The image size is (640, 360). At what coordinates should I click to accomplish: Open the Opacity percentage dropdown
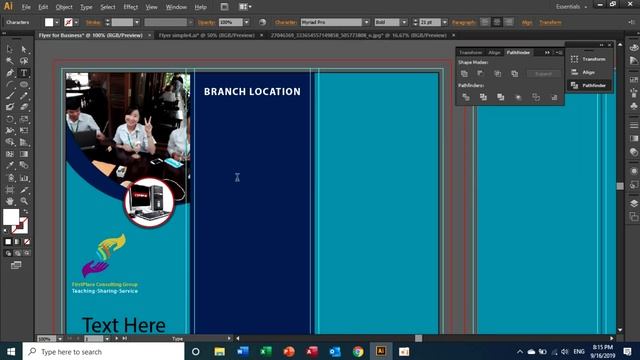tap(246, 22)
